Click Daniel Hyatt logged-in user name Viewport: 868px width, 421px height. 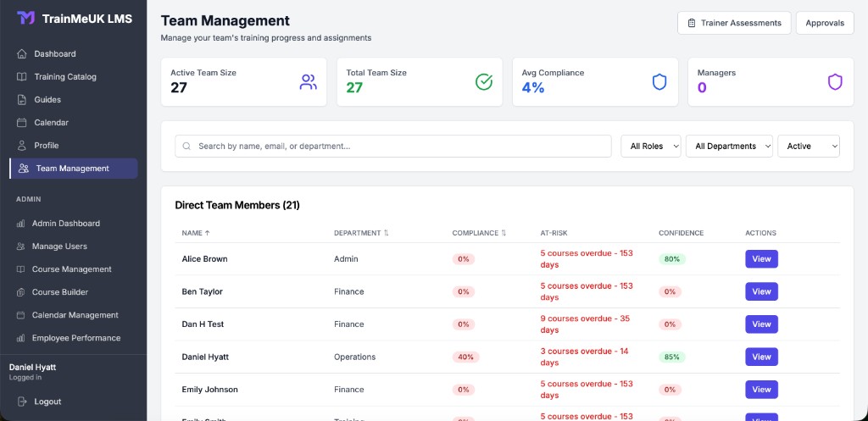click(33, 368)
